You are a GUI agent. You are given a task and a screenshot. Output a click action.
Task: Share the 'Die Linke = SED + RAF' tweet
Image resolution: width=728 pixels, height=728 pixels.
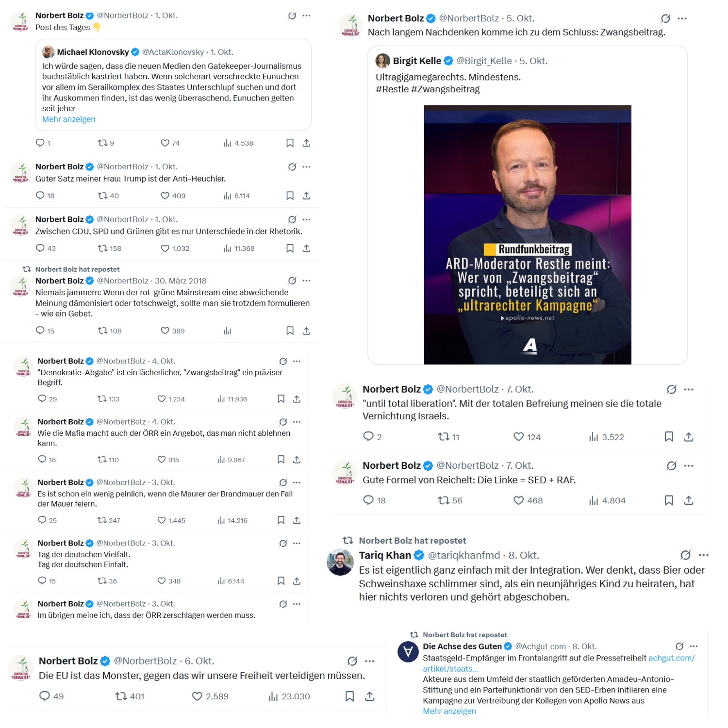click(x=688, y=500)
